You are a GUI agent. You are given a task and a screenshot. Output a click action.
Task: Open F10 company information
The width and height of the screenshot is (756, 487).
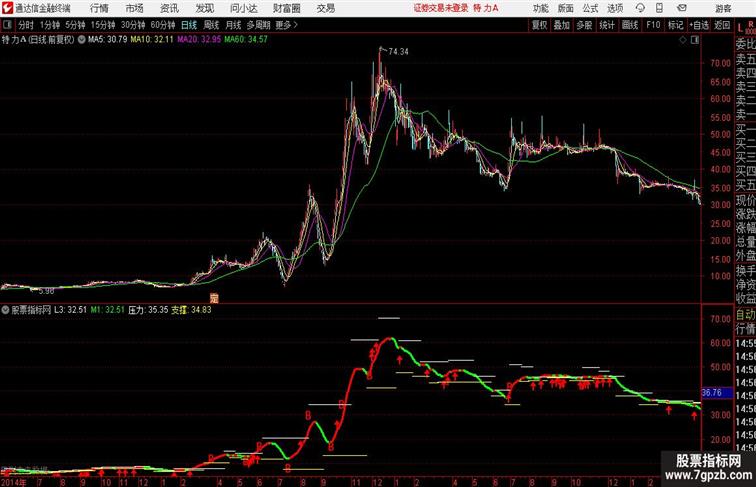point(653,25)
